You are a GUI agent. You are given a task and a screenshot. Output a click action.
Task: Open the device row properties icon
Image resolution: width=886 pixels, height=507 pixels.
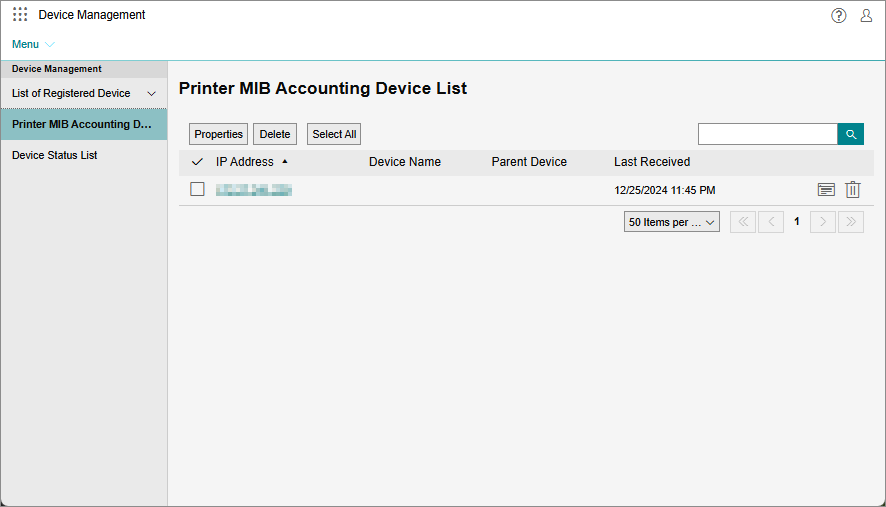(x=826, y=190)
